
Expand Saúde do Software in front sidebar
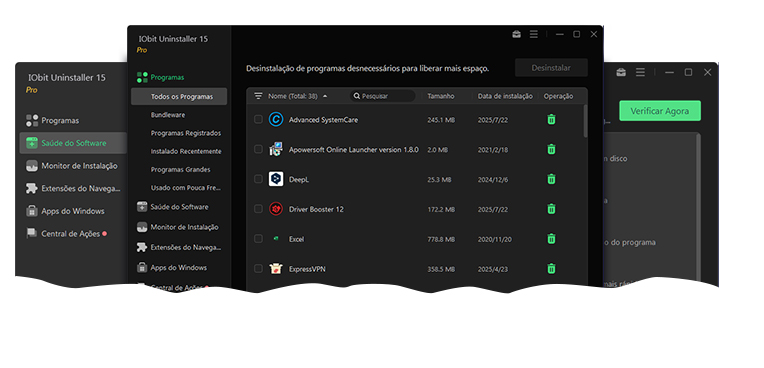point(179,207)
